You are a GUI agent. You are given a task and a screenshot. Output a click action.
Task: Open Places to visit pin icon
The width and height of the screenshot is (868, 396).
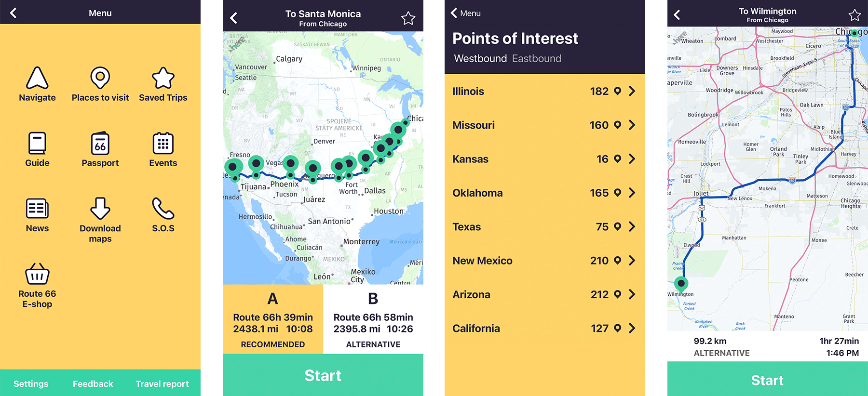pyautogui.click(x=100, y=78)
